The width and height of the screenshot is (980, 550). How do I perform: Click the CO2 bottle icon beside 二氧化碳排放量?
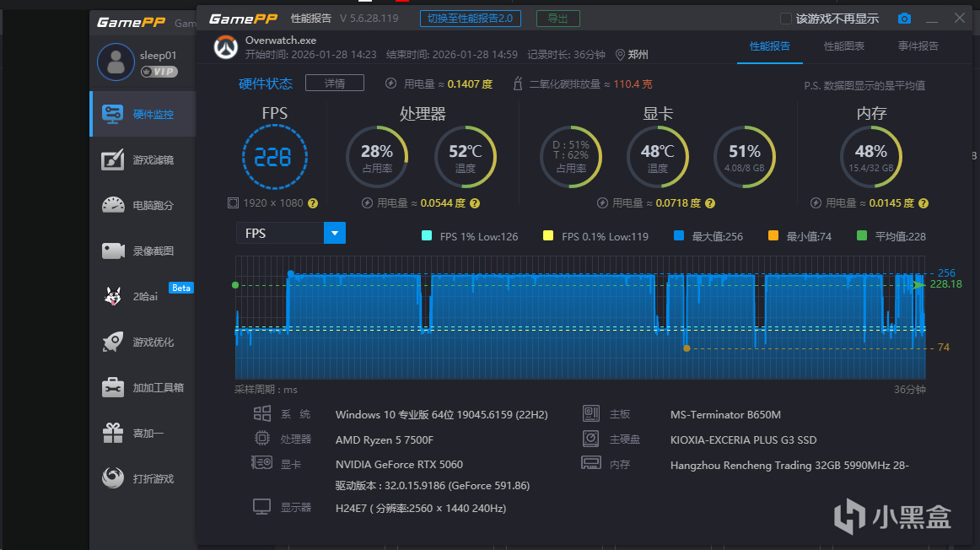[518, 84]
